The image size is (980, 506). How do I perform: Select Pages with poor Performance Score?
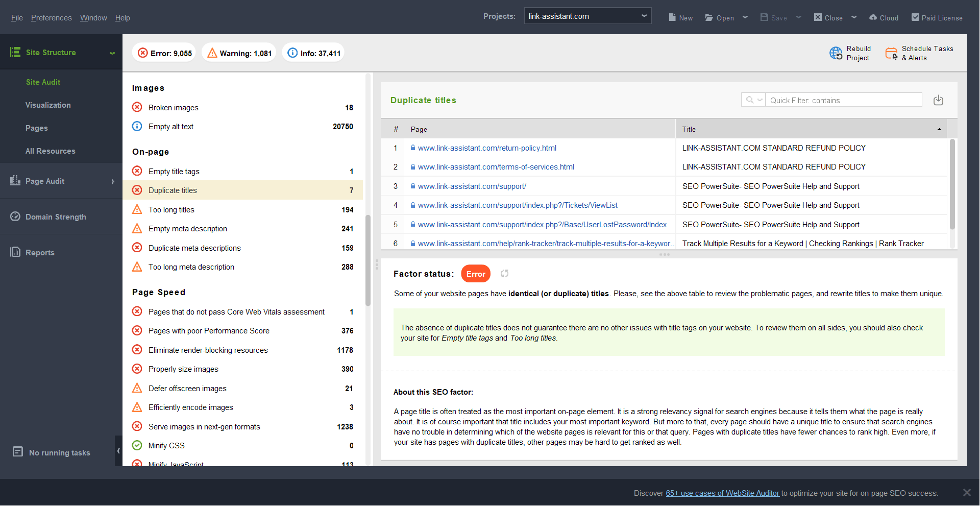[x=243, y=330]
